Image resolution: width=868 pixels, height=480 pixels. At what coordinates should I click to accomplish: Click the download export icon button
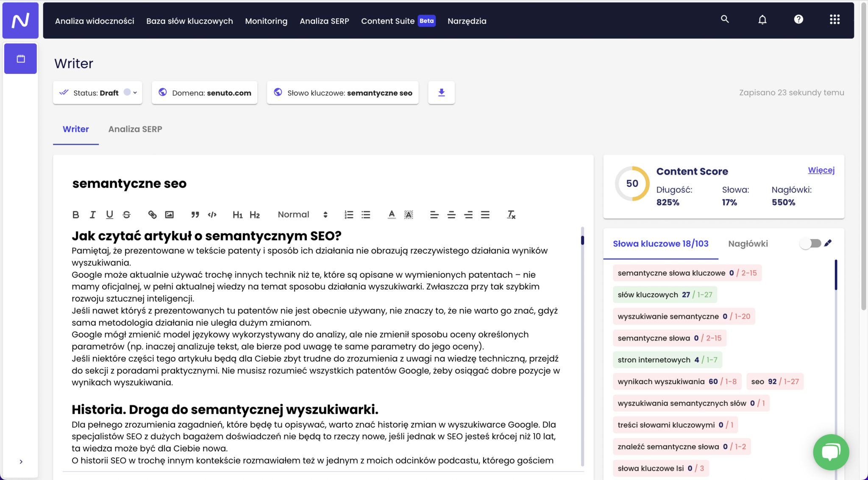(441, 92)
